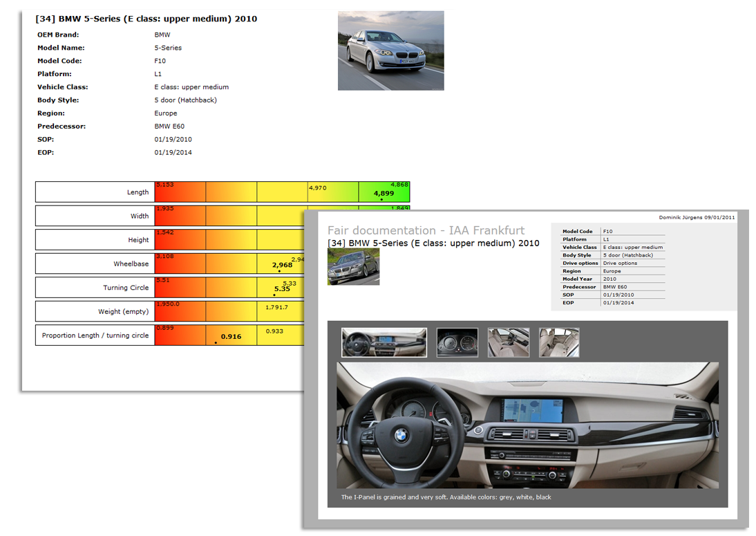Click the "SOP:" label on the data sheet
This screenshot has height=536, width=756.
point(46,139)
